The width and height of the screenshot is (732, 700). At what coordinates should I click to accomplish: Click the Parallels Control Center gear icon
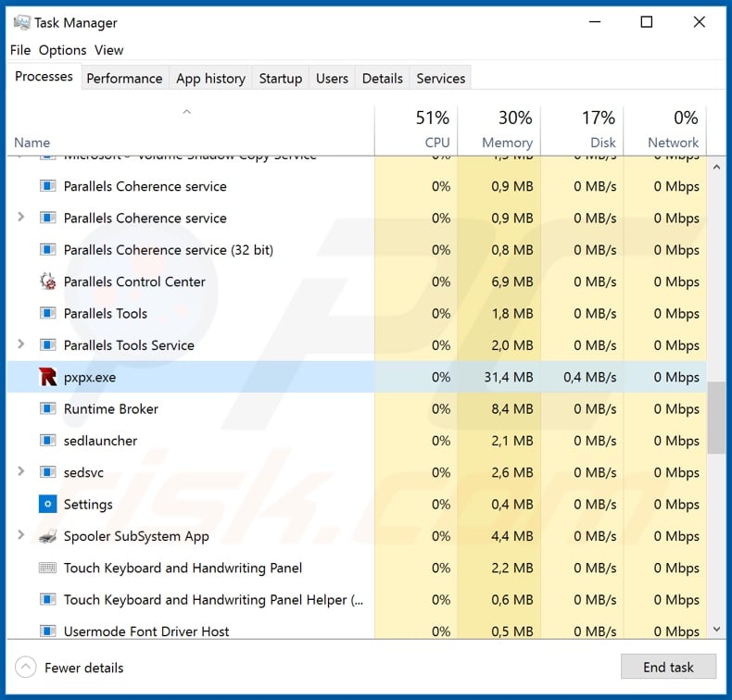(47, 281)
